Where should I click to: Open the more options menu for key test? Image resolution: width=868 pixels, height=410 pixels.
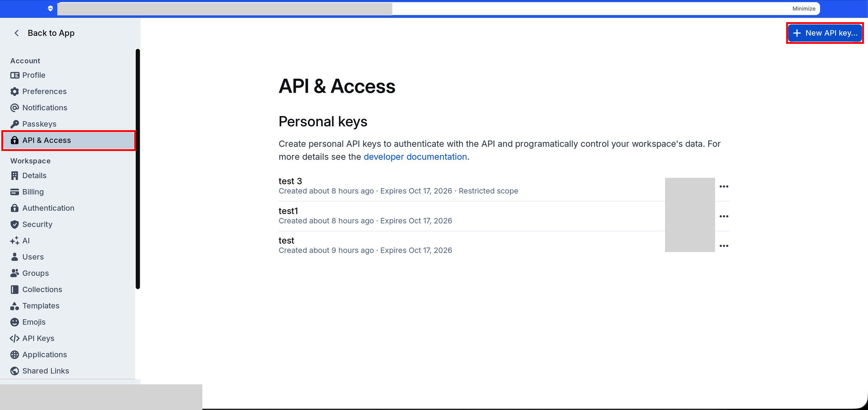coord(724,246)
